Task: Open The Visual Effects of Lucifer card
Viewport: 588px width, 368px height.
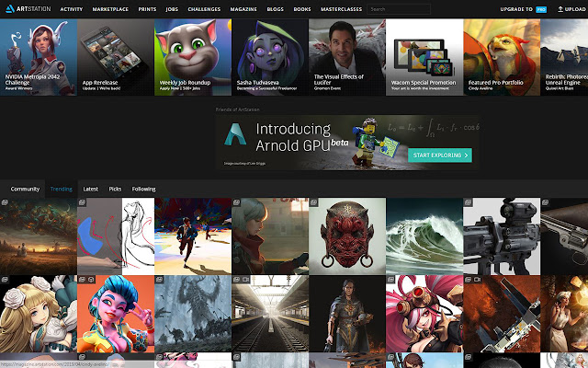Action: 347,57
